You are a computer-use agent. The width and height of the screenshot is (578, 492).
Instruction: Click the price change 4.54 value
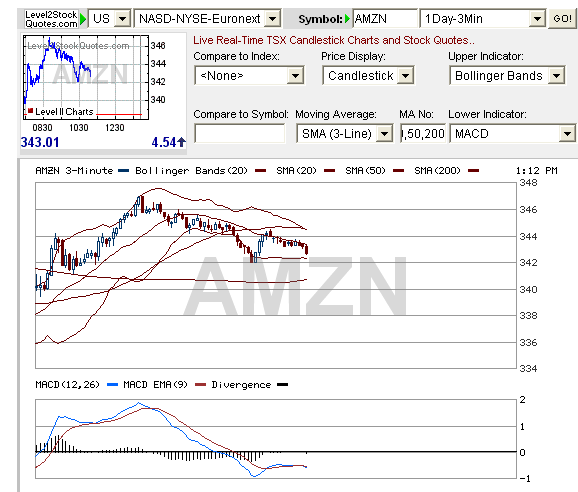coord(164,142)
